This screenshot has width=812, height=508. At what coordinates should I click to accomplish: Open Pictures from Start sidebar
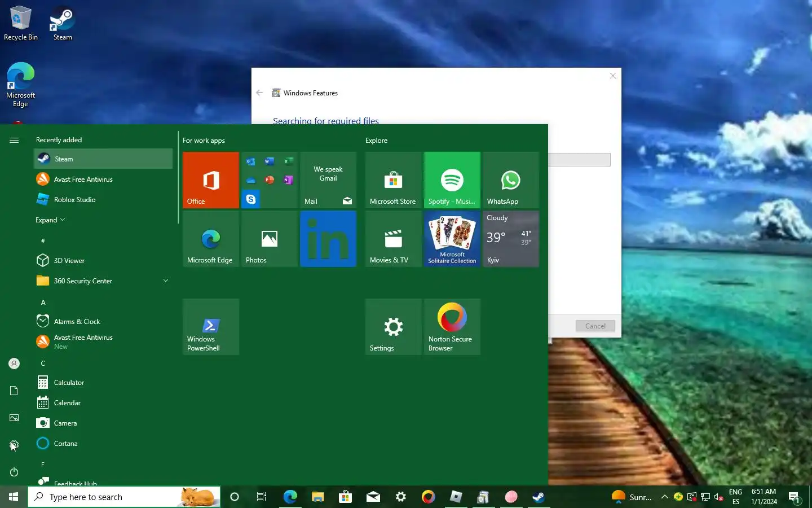pyautogui.click(x=14, y=418)
